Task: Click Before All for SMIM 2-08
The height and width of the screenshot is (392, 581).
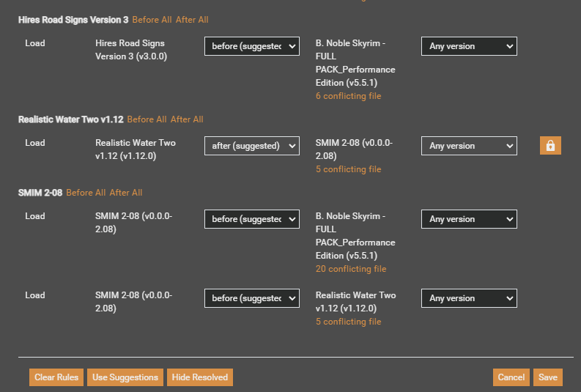Action: point(86,193)
